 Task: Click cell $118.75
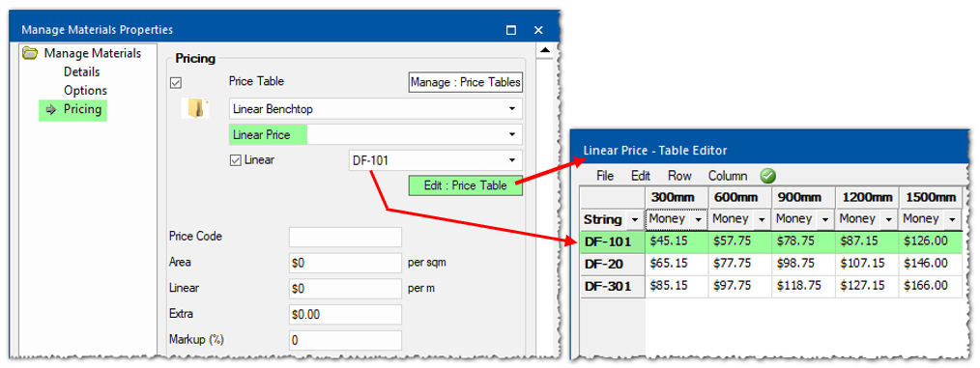pos(804,287)
